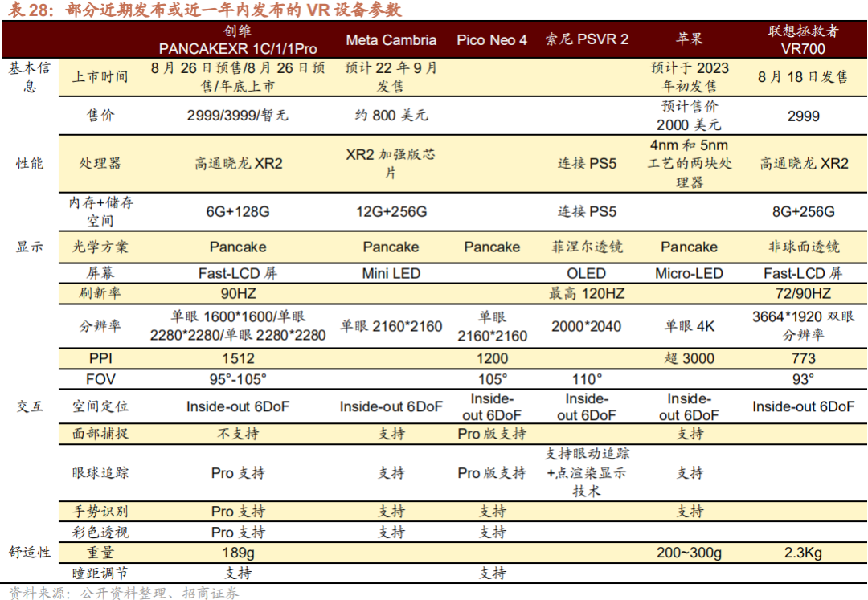Click the FOV value '95°-105°'
This screenshot has height=600, width=868.
[x=237, y=379]
